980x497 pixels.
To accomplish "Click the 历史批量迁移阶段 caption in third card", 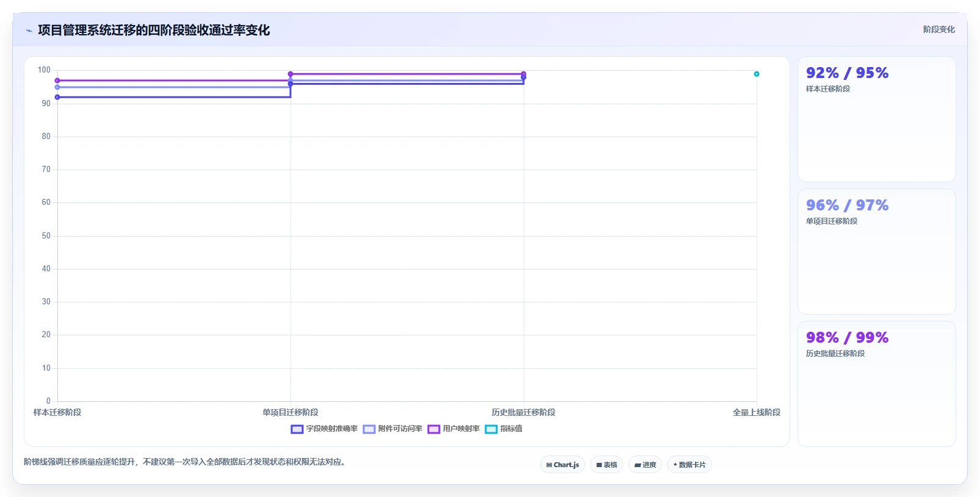I will [x=835, y=354].
